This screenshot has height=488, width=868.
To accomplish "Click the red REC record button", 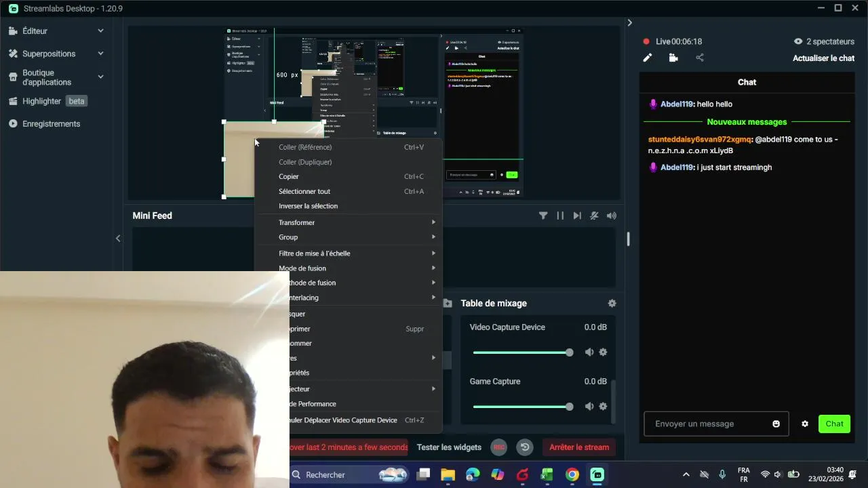I will [x=499, y=447].
